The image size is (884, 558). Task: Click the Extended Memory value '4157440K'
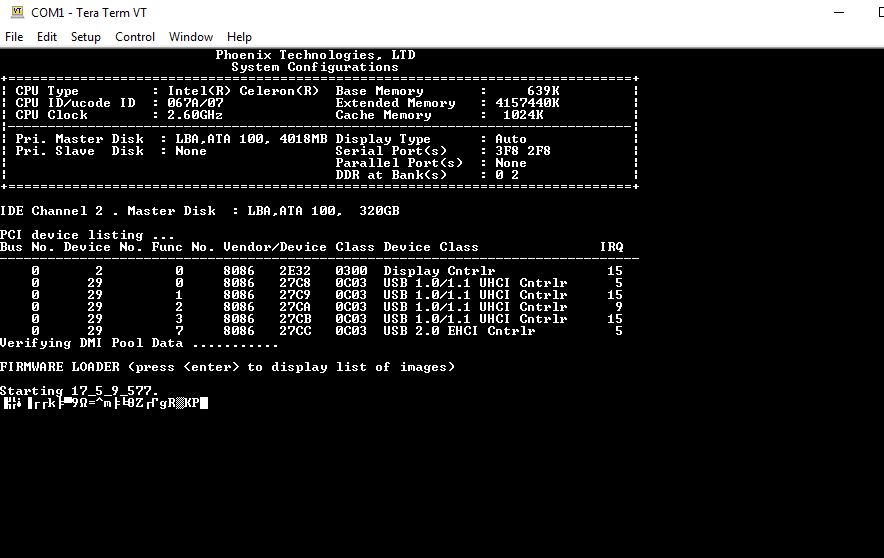pyautogui.click(x=527, y=103)
